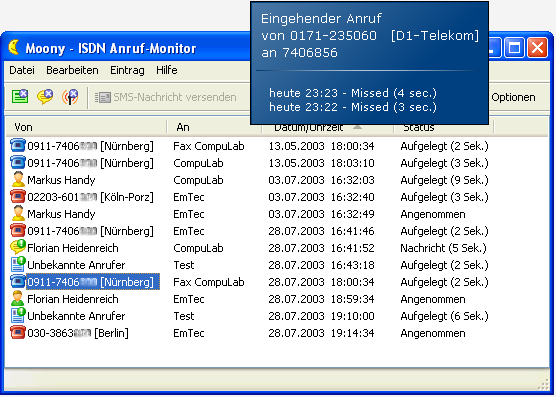Click the antenna toolbar icon
Viewport: 556px width, 397px height.
click(x=70, y=97)
